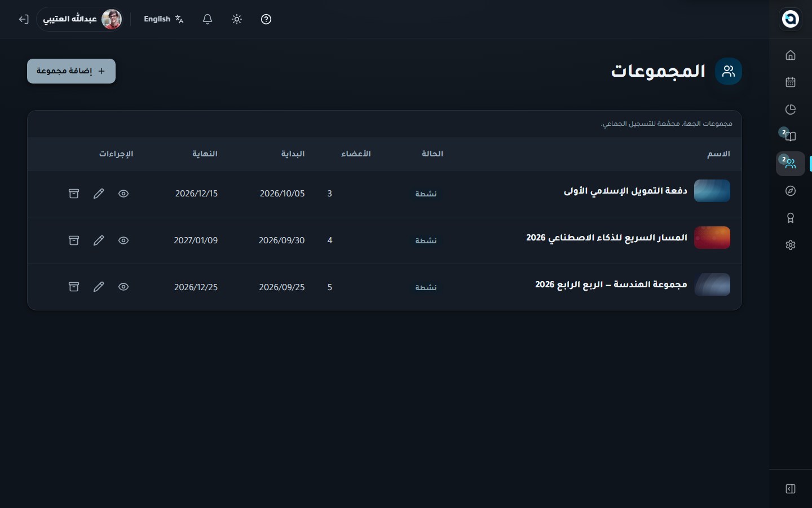812x508 pixels.
Task: Open the notifications bell
Action: tap(208, 19)
